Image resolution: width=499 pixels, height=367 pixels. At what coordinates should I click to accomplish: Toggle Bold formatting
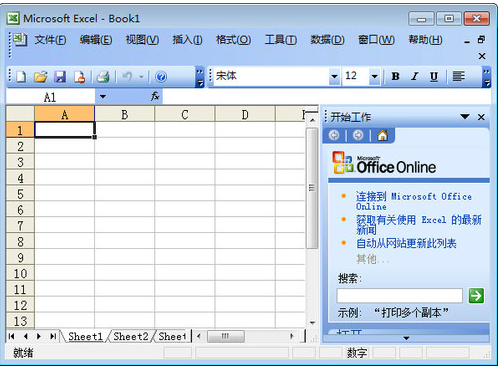(x=396, y=76)
